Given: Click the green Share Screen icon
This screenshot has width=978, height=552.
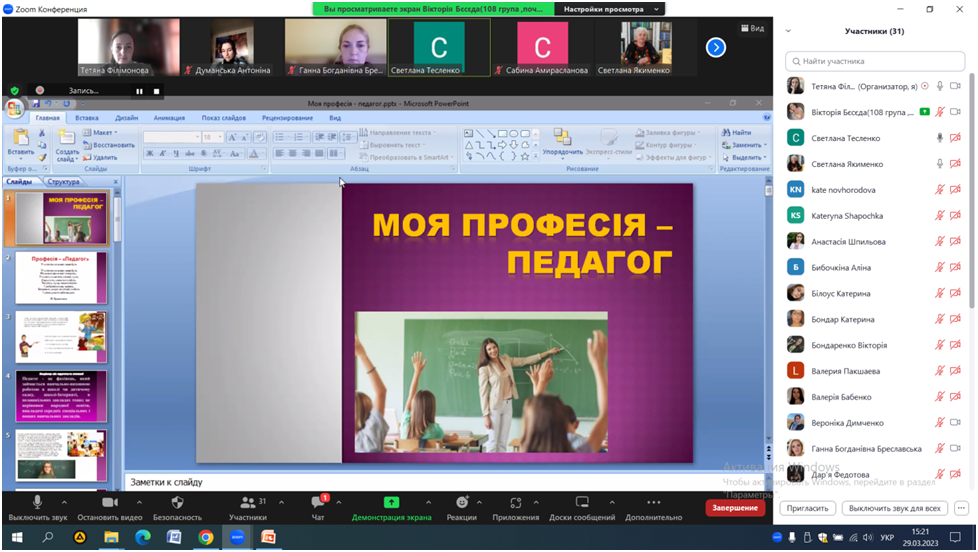Looking at the screenshot, I should (x=391, y=502).
